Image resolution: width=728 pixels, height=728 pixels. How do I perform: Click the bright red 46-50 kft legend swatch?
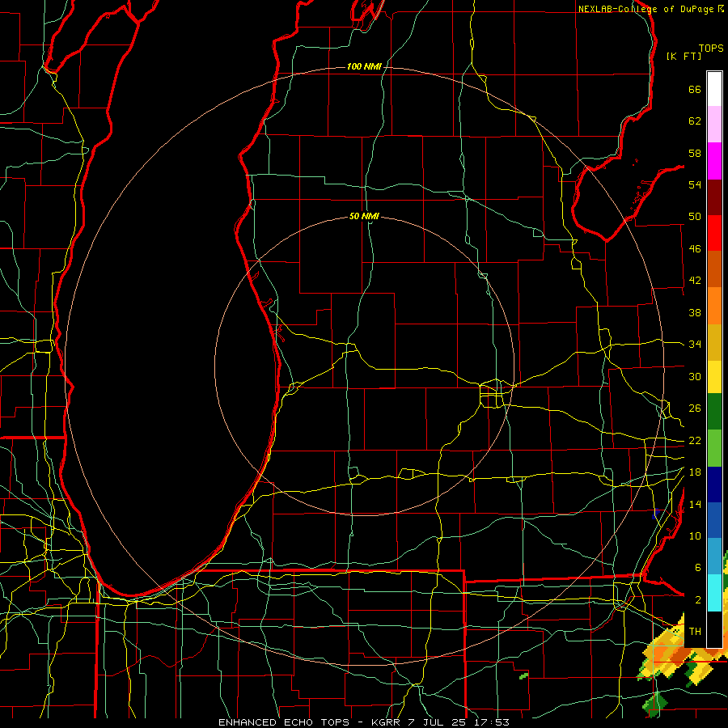714,233
